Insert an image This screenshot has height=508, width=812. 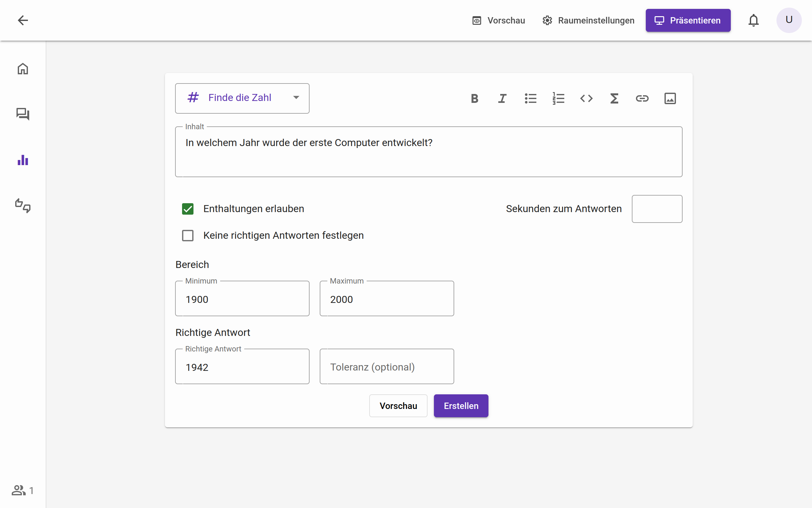[x=670, y=98]
